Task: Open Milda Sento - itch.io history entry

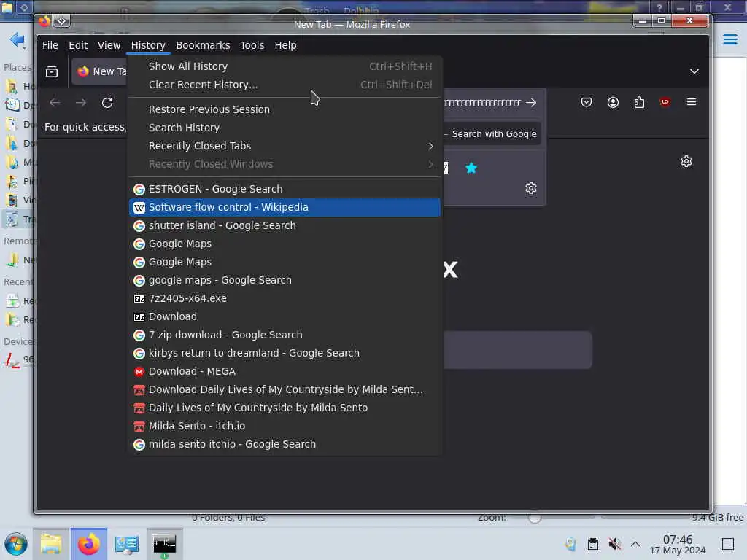Action: coord(285,426)
